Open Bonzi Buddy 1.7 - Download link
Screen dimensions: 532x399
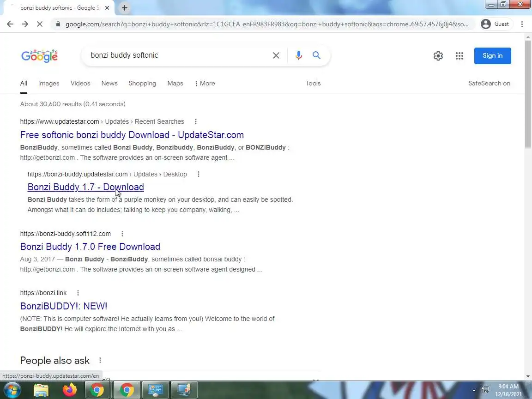[85, 187]
